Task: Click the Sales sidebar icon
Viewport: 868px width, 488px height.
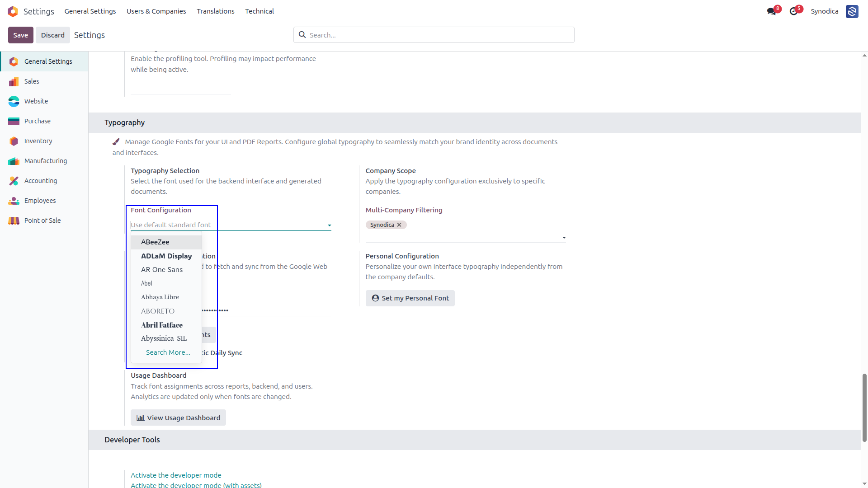Action: [x=14, y=81]
